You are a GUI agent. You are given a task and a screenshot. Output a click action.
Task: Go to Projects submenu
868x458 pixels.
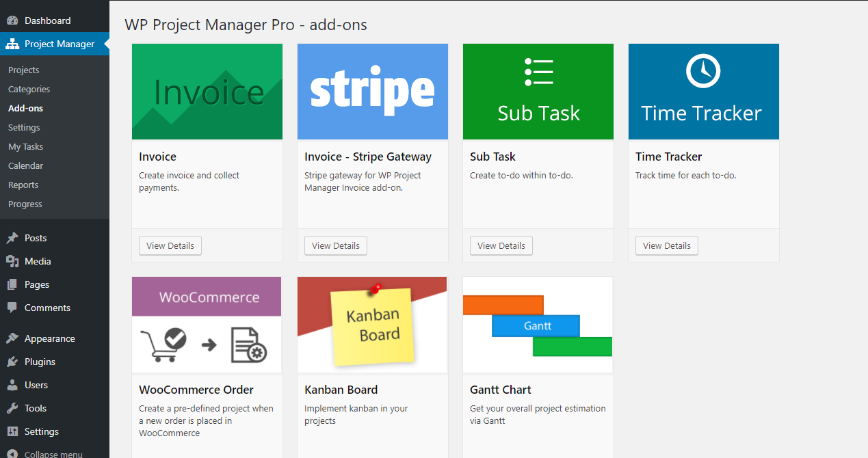pyautogui.click(x=23, y=70)
